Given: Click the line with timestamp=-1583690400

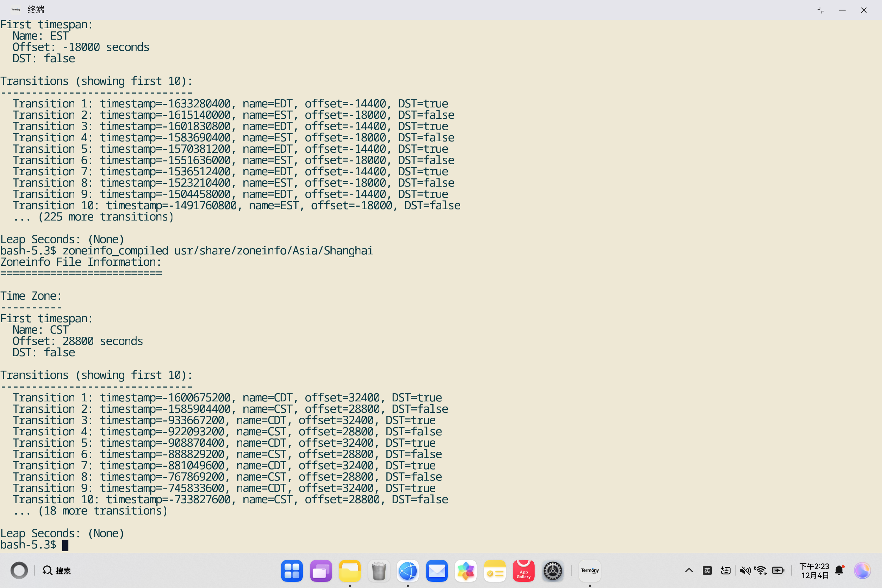Looking at the screenshot, I should click(x=233, y=137).
